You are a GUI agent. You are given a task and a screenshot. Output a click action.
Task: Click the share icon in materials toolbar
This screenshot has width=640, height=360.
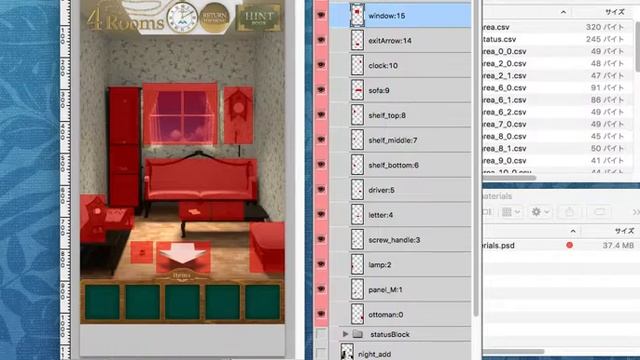tap(569, 212)
